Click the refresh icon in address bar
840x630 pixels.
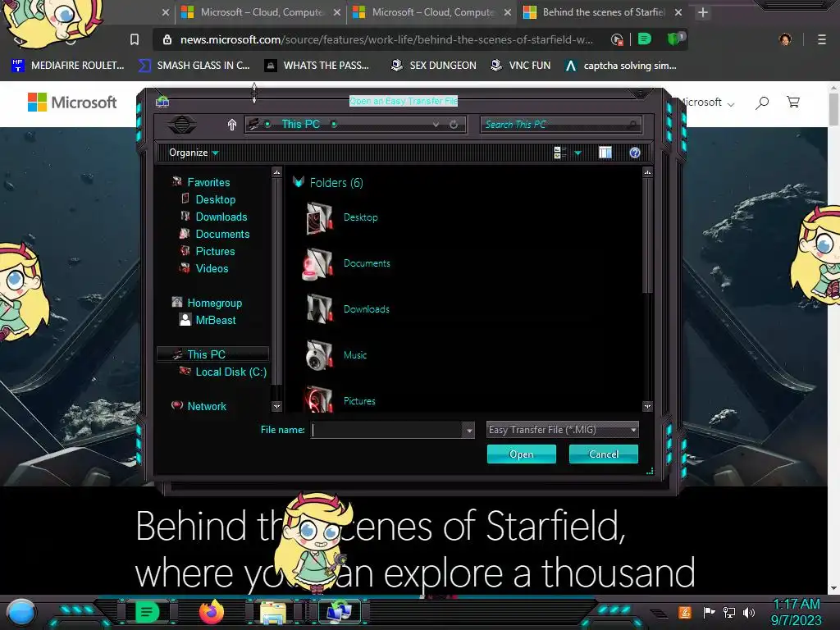[x=454, y=125]
